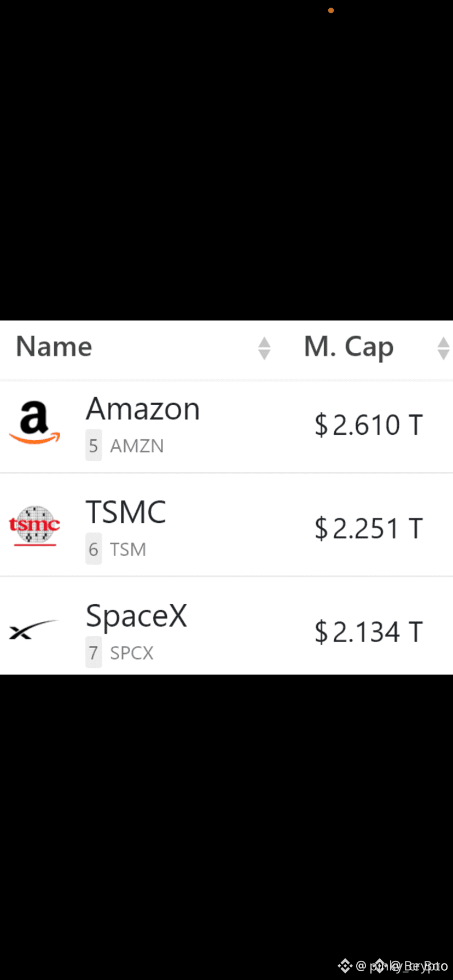Screen dimensions: 453x980
Task: Click the rank 5 badge
Action: [x=94, y=446]
